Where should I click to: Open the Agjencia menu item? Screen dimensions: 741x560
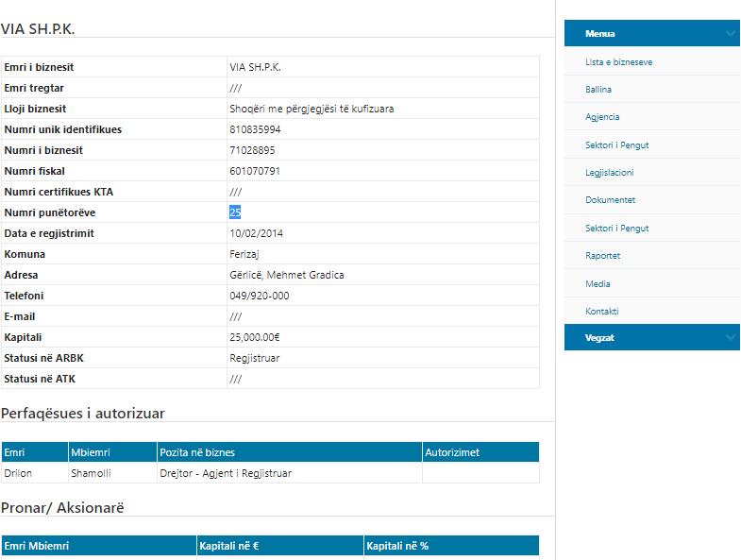(x=602, y=117)
